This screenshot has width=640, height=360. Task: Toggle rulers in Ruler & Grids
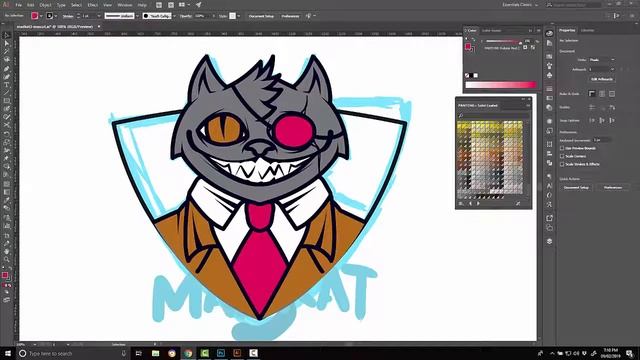592,94
